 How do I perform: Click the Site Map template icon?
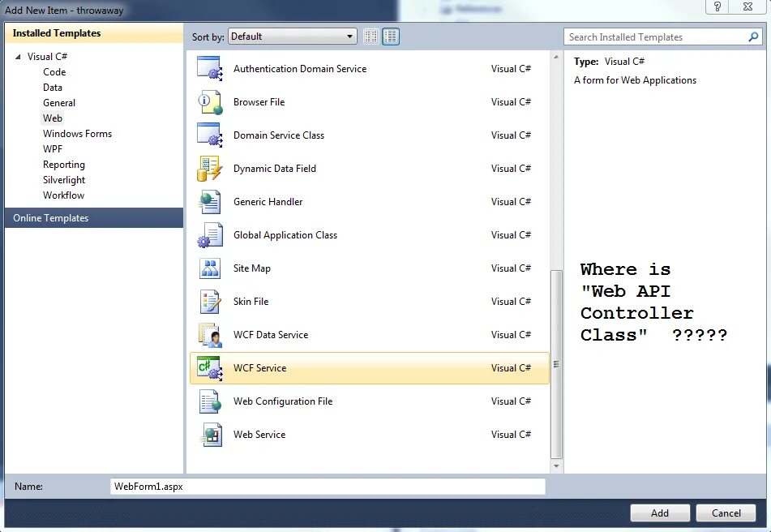tap(210, 268)
